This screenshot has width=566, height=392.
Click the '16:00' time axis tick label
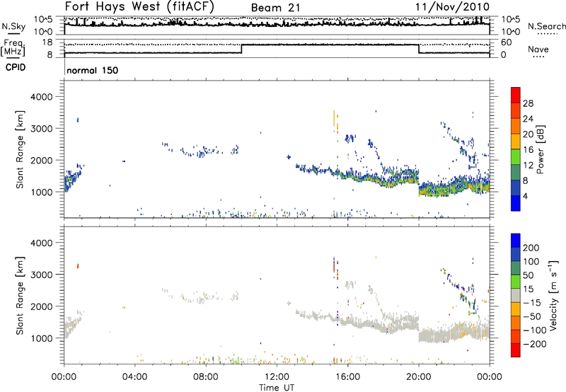tap(347, 377)
